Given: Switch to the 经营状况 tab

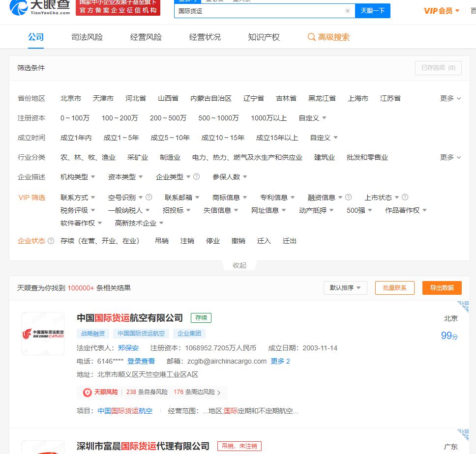Looking at the screenshot, I should (x=205, y=37).
